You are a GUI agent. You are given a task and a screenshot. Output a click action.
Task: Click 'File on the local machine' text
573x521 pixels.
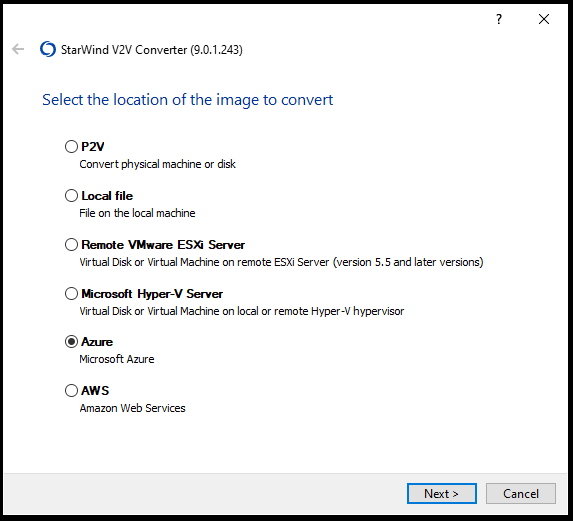click(x=137, y=213)
